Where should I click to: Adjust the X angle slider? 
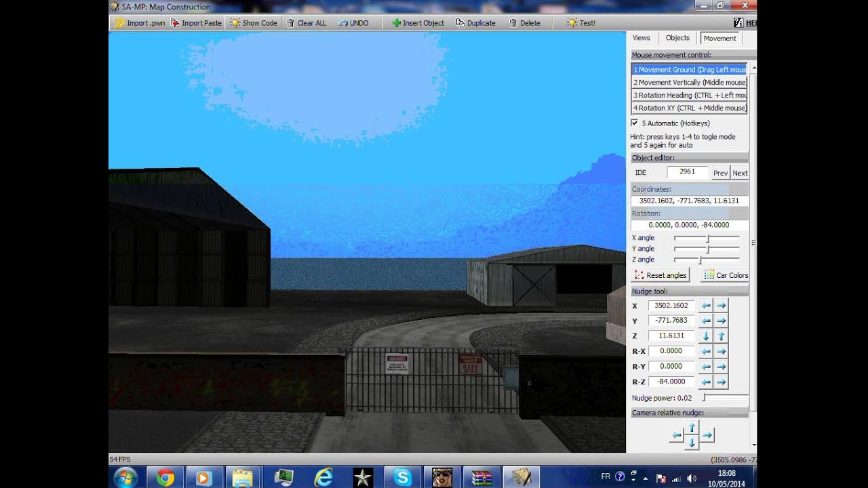coord(707,238)
